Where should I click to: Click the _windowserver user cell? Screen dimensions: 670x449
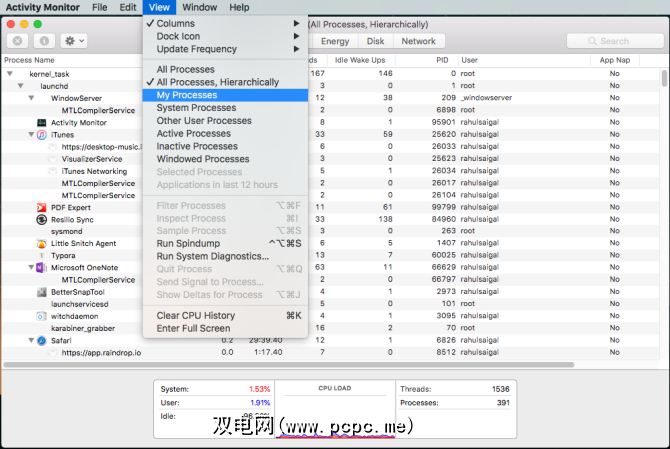(486, 98)
